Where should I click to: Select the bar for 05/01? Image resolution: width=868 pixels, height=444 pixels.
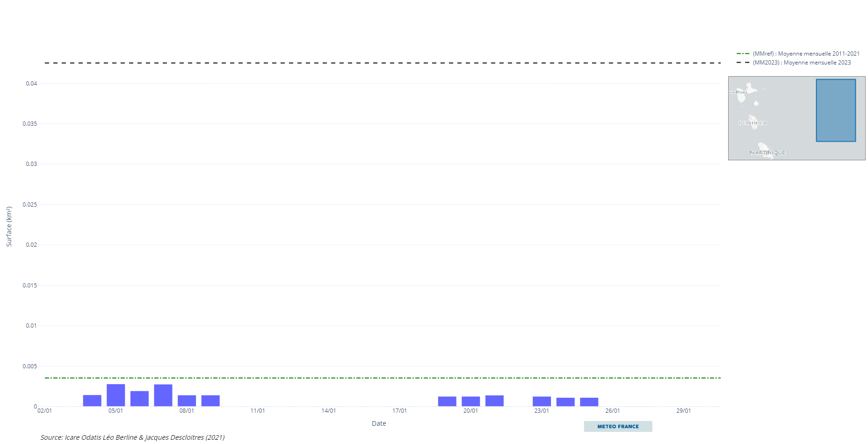tap(116, 395)
